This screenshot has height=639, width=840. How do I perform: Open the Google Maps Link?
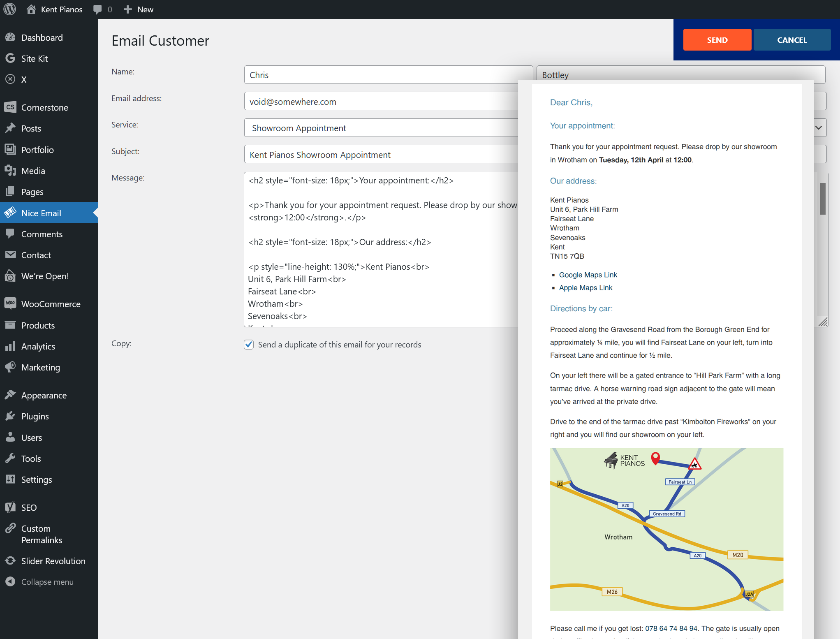[x=588, y=275]
